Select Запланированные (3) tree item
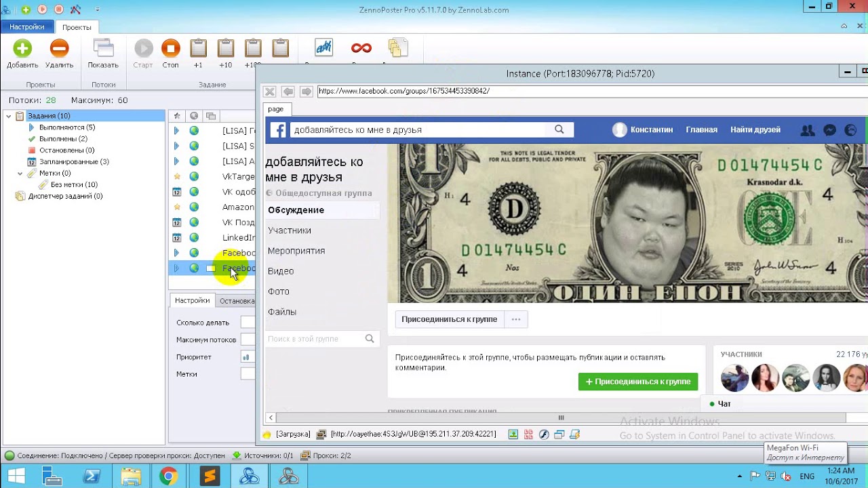The width and height of the screenshot is (868, 488). click(74, 162)
